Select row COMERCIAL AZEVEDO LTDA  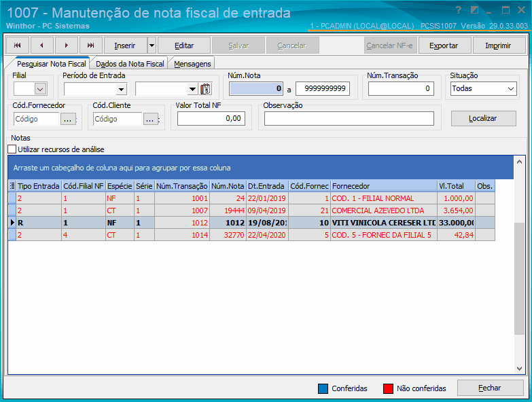point(251,211)
